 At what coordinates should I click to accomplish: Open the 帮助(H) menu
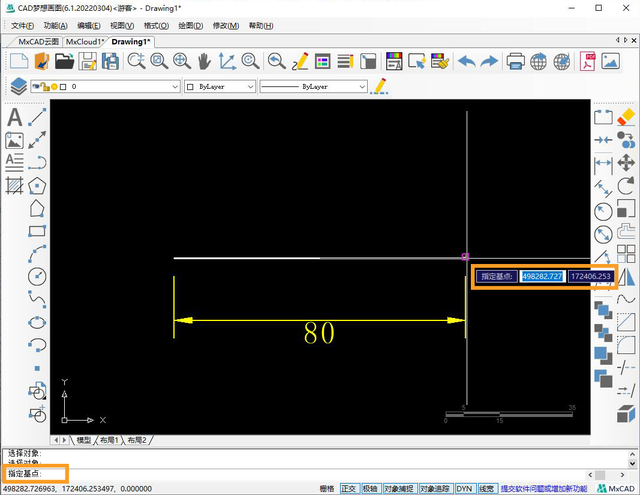261,26
